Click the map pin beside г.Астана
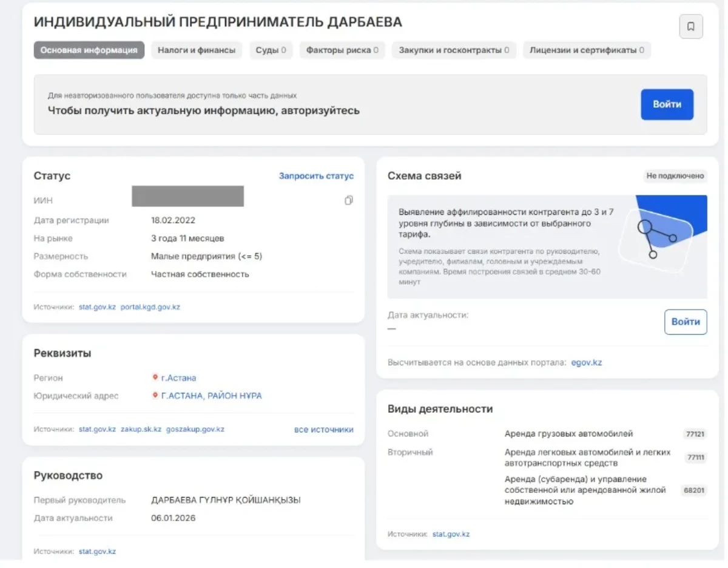The width and height of the screenshot is (728, 568). point(155,377)
